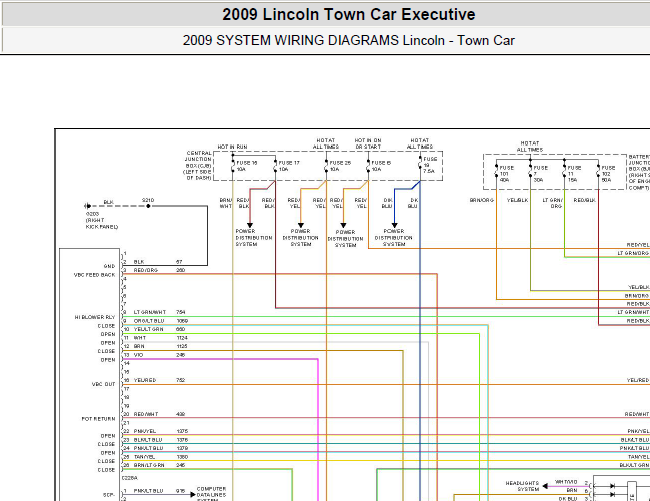Click the 'WHT/VIO' wire label near headlights
Screen dimensions: 650x501
pyautogui.click(x=566, y=482)
